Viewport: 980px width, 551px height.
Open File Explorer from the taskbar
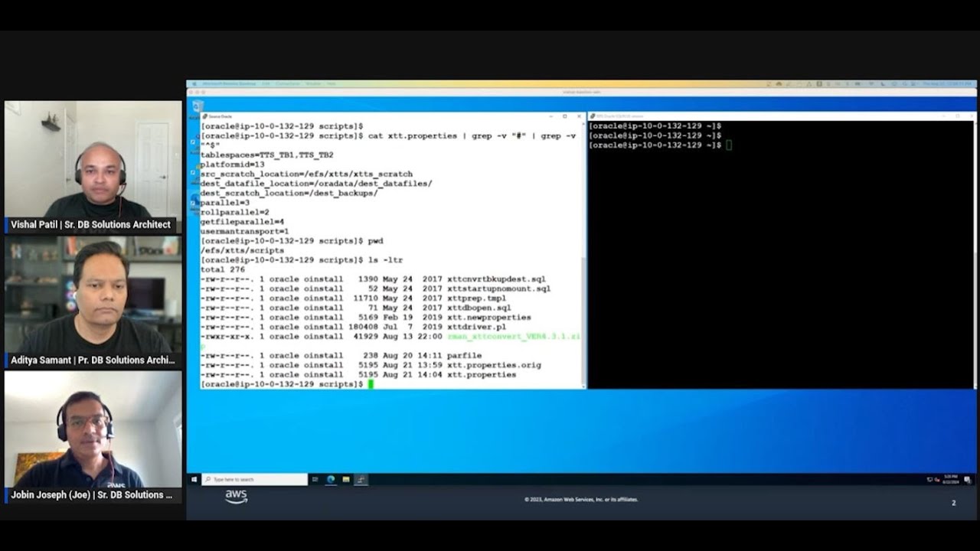point(346,480)
